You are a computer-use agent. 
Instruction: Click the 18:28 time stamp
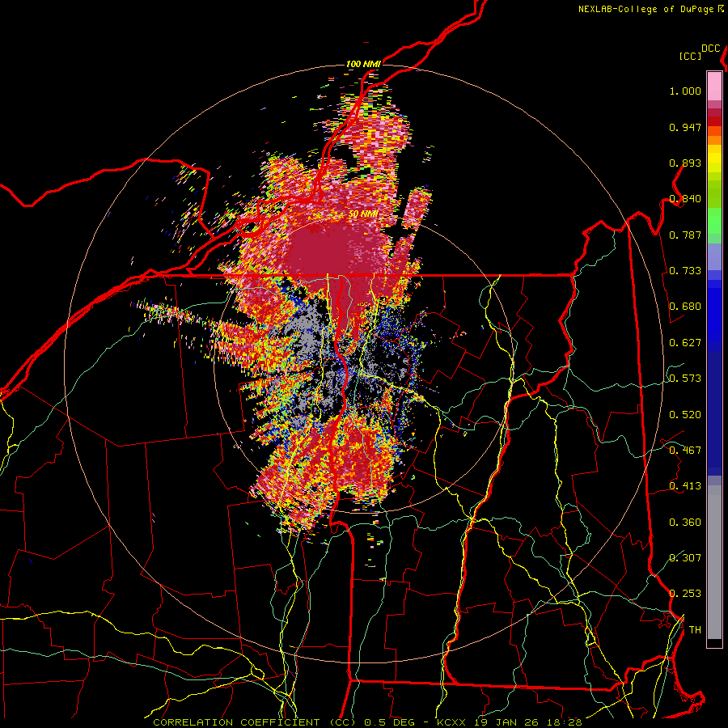pos(563,722)
